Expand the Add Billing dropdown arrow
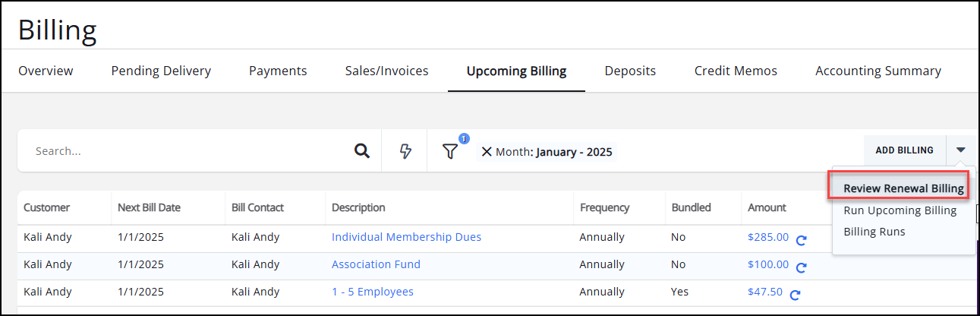This screenshot has width=980, height=316. tap(961, 150)
